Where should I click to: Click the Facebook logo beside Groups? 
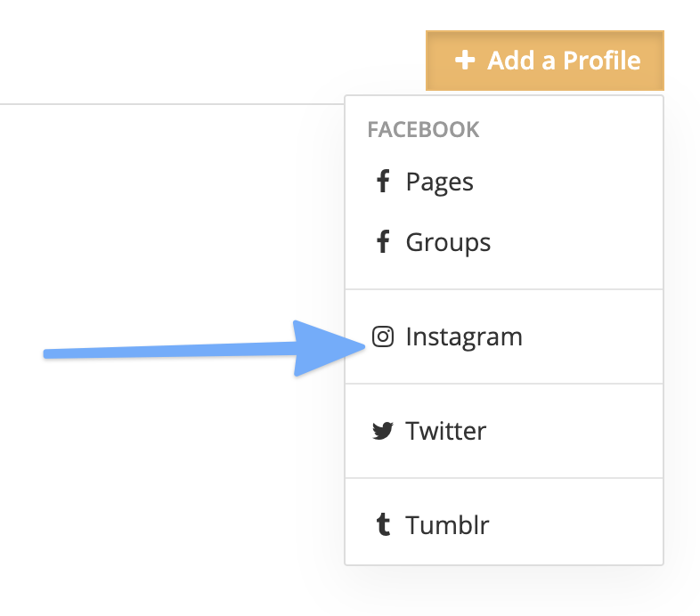tap(383, 241)
